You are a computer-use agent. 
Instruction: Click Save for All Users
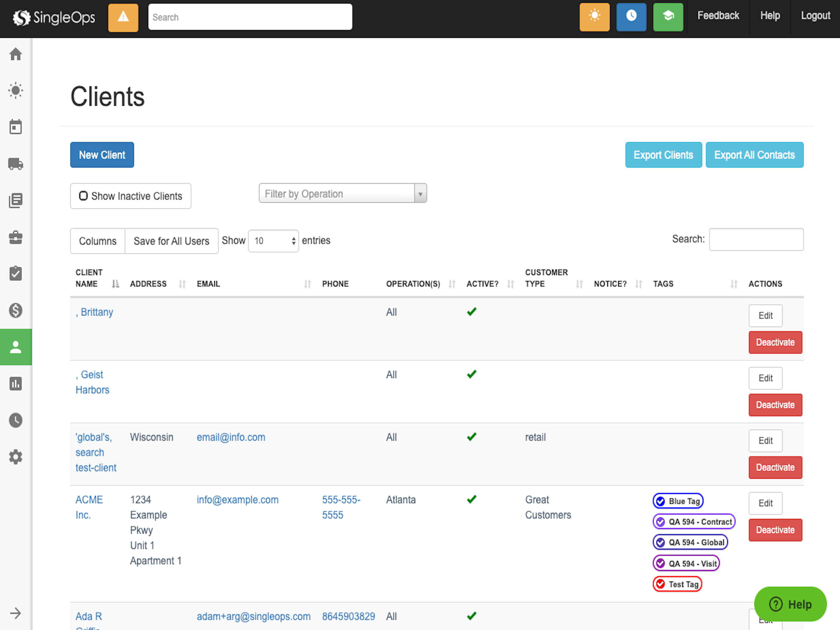click(171, 241)
